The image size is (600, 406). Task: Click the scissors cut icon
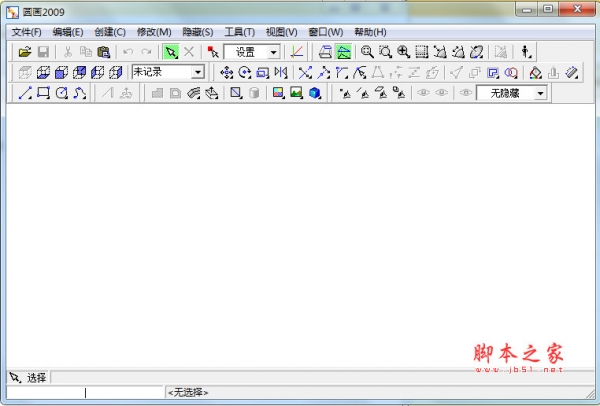point(68,52)
